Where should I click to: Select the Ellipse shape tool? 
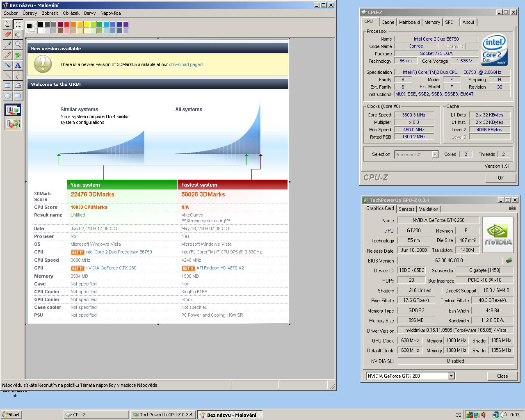click(7, 96)
